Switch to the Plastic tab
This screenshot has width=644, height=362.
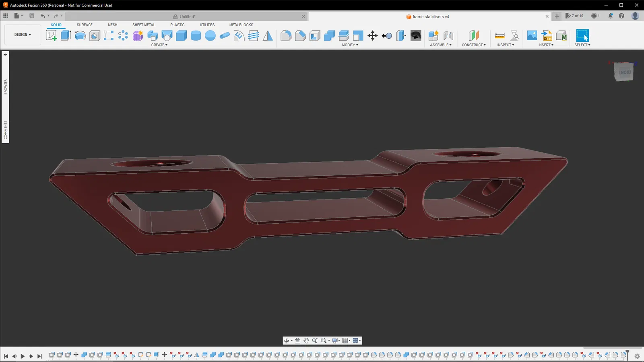(x=178, y=25)
